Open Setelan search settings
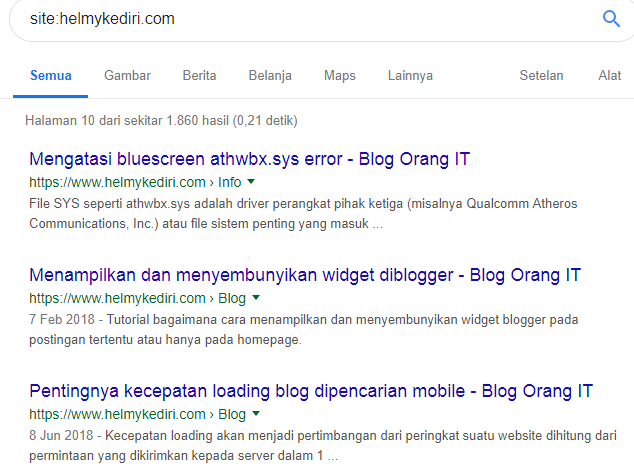Screen dimensions: 634x475 [541, 76]
